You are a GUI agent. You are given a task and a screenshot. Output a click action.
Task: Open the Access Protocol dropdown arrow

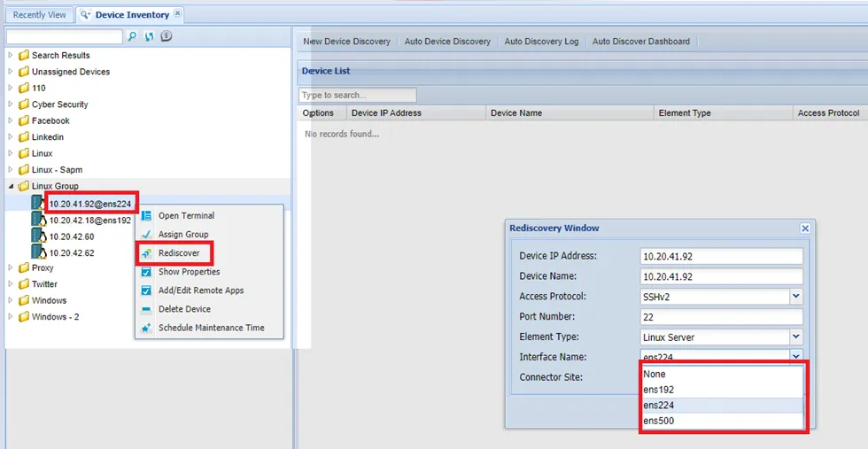[x=796, y=297]
